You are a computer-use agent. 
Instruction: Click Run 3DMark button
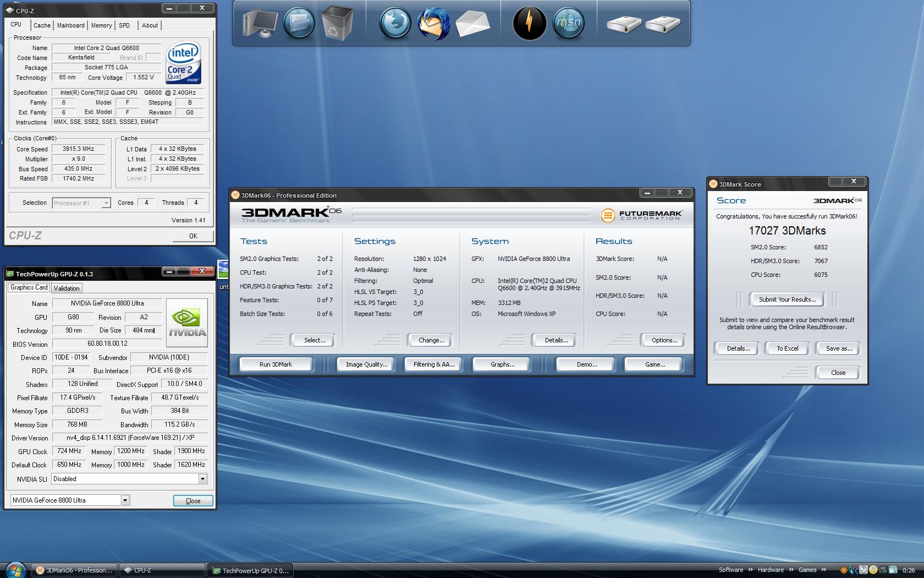coord(276,364)
